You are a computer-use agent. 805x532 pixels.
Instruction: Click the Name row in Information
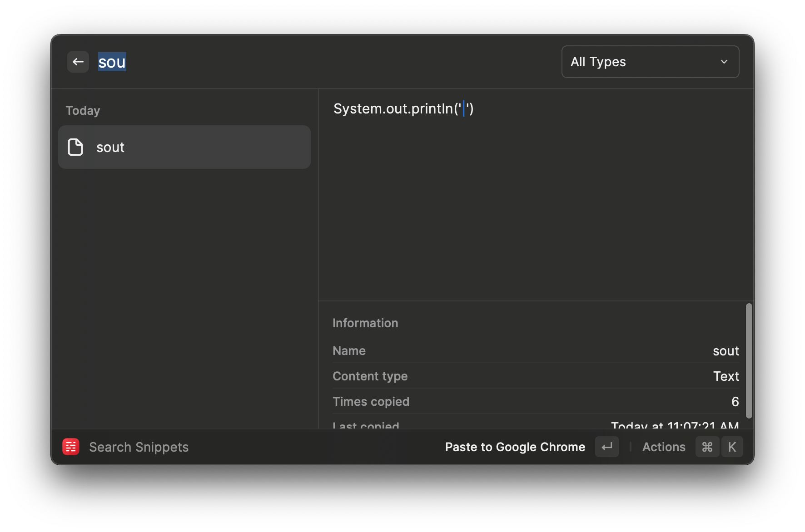click(x=535, y=351)
